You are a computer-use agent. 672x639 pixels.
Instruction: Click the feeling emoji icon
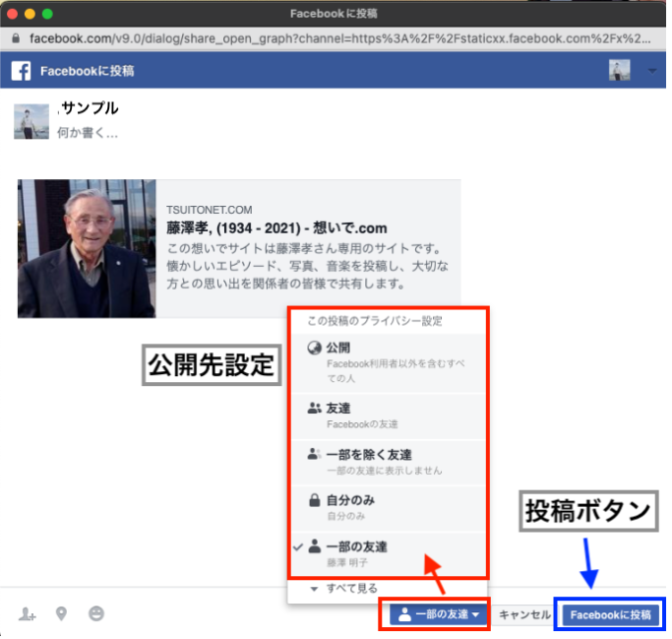96,613
